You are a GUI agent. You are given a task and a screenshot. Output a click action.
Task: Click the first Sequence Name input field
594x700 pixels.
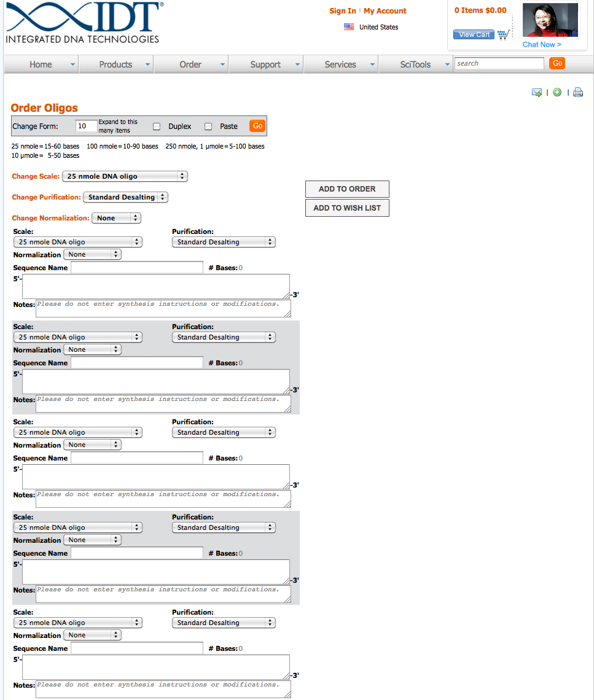[x=136, y=267]
